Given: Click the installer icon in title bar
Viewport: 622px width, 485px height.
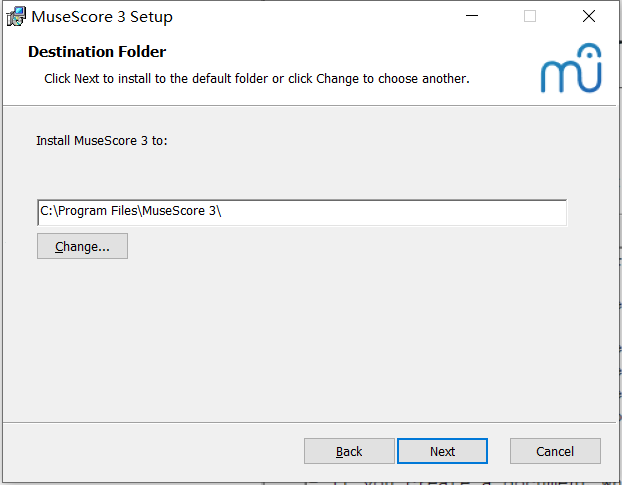Looking at the screenshot, I should (16, 17).
